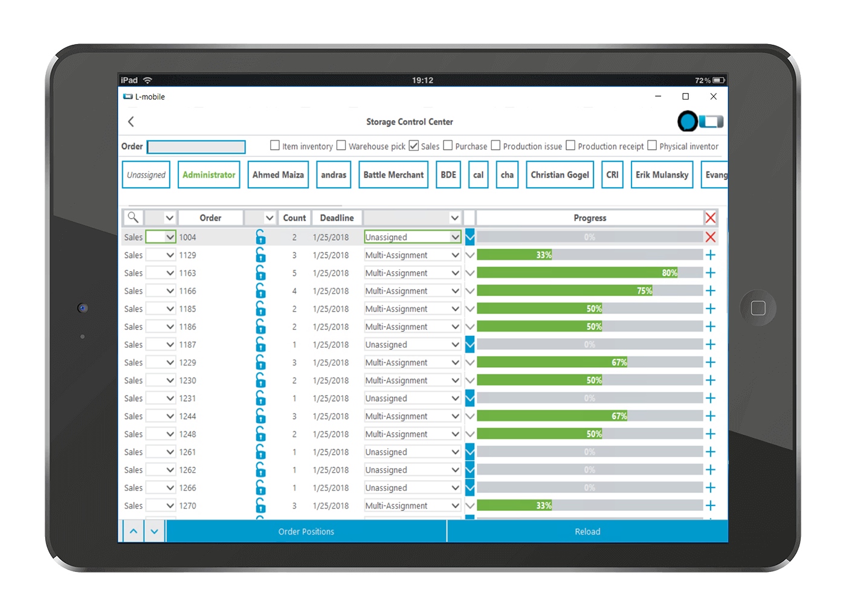
Task: Uncheck the Sales filter checkbox
Action: (414, 146)
